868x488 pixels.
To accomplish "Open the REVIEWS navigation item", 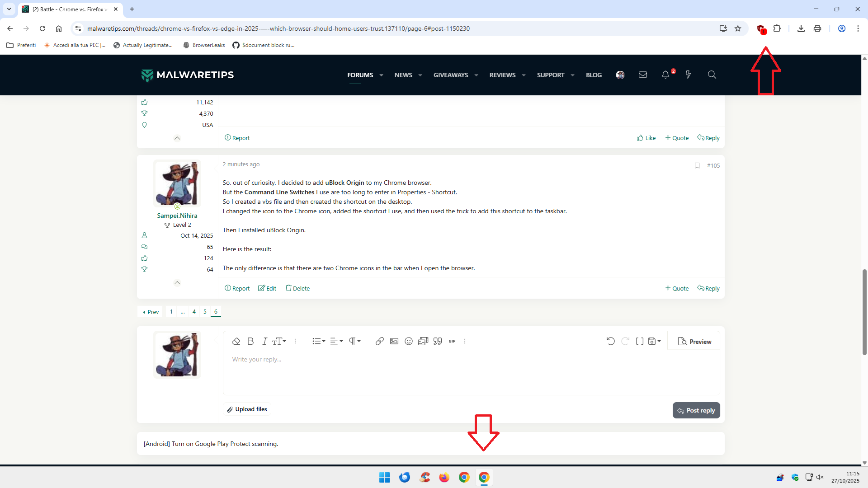I will click(x=502, y=75).
